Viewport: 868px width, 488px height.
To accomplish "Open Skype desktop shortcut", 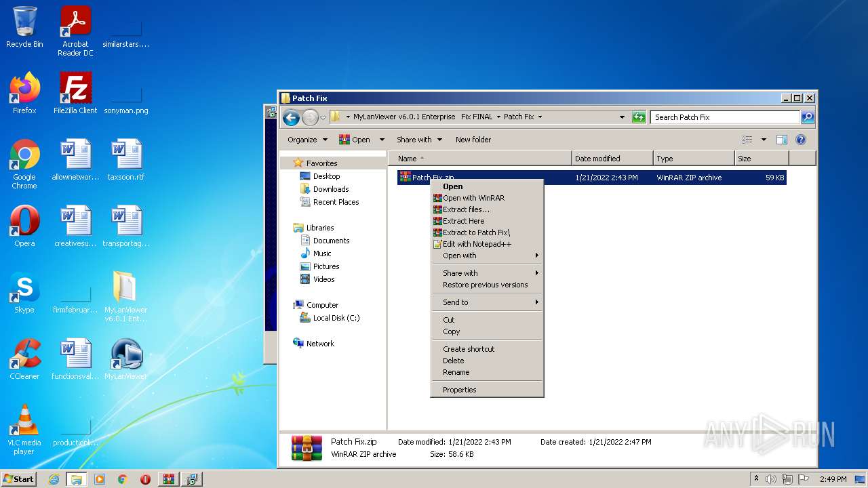I will point(24,293).
